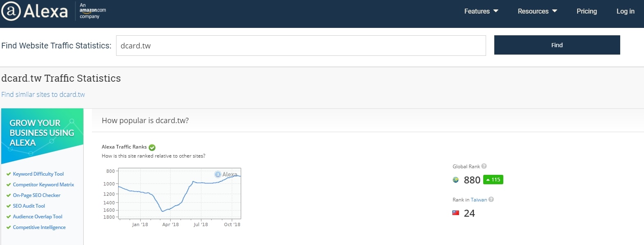Click the website search input field

tap(301, 46)
